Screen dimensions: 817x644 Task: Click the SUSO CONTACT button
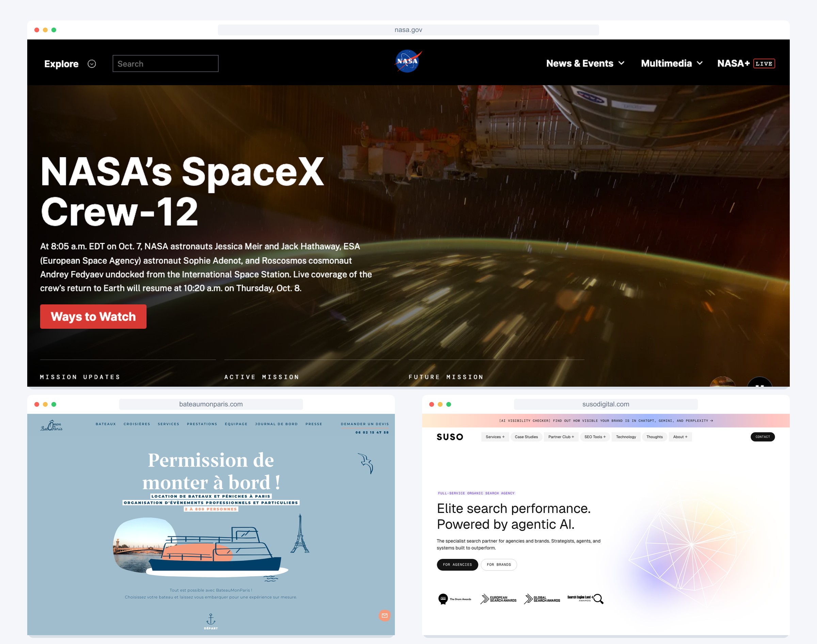pyautogui.click(x=762, y=437)
